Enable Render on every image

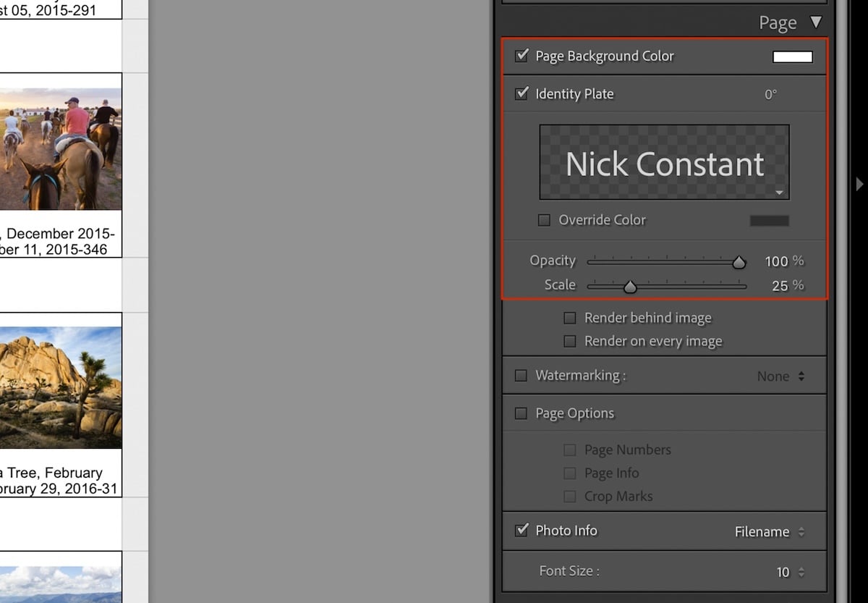pyautogui.click(x=570, y=341)
